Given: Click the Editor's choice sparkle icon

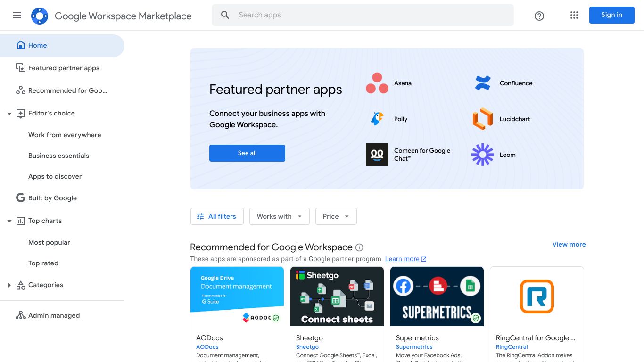Looking at the screenshot, I should [x=20, y=113].
